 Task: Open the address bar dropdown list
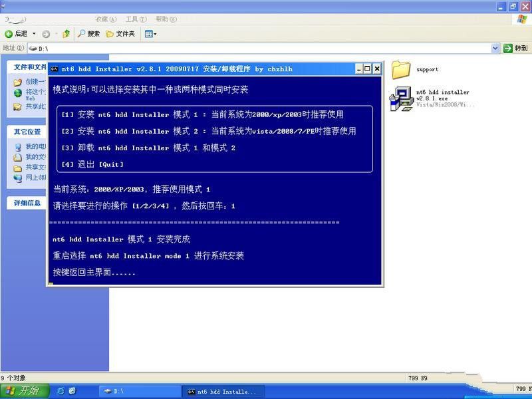pos(493,47)
